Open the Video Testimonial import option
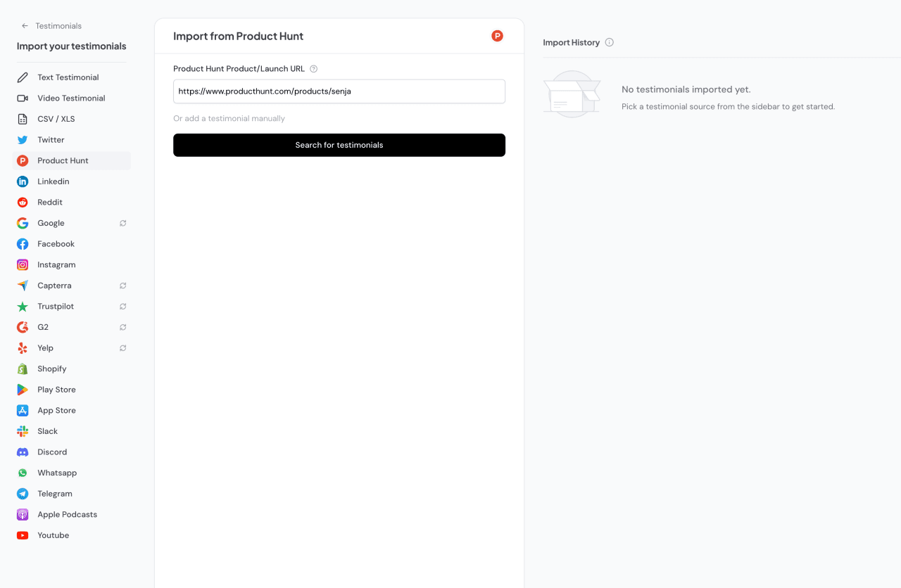The height and width of the screenshot is (588, 901). [72, 98]
